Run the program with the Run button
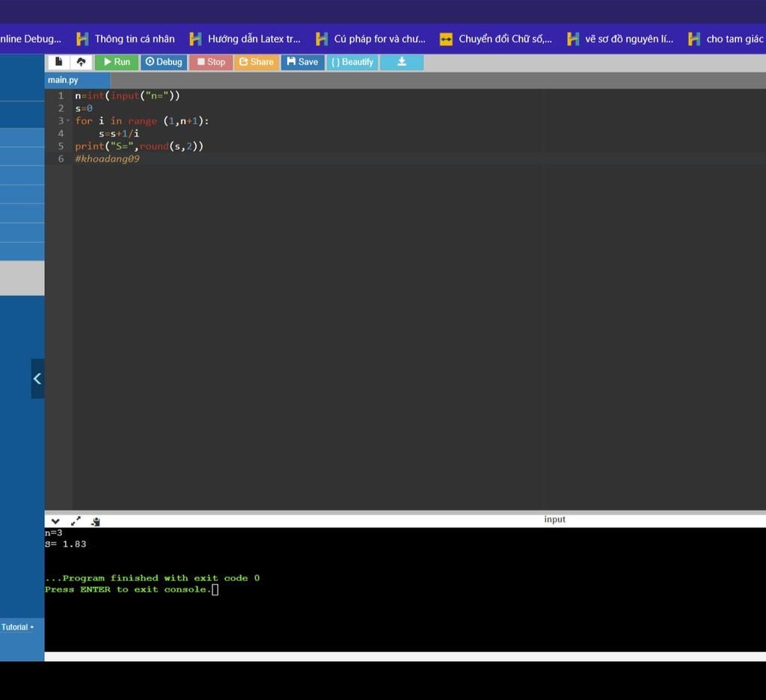This screenshot has height=700, width=766. [x=117, y=62]
